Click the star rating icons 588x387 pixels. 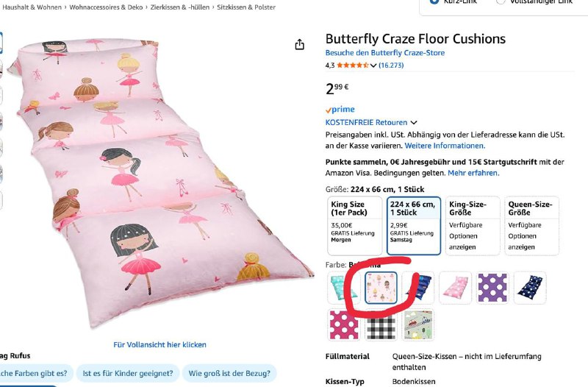click(353, 65)
